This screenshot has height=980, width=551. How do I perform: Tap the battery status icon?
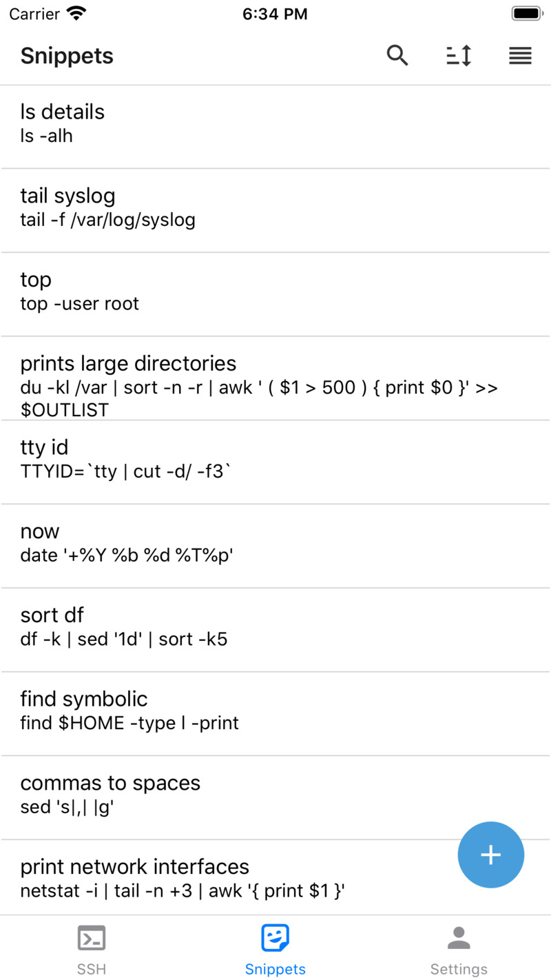[528, 14]
